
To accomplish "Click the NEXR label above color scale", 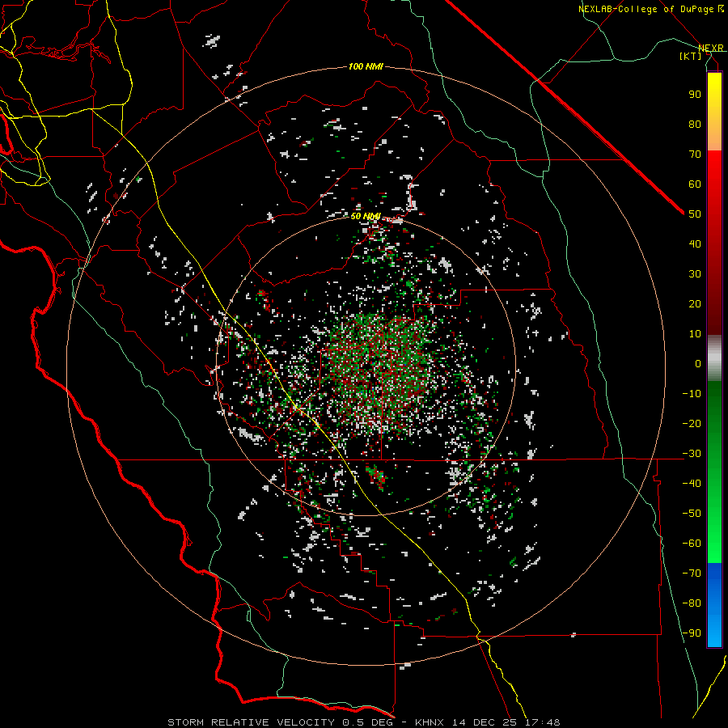I will coord(711,49).
